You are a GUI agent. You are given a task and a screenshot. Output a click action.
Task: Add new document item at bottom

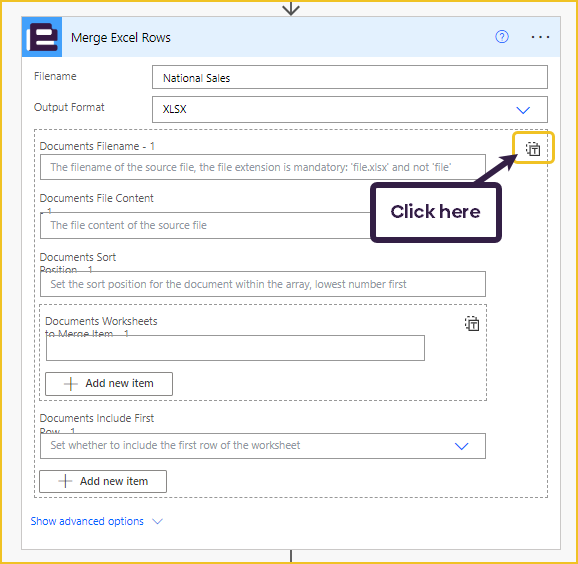pyautogui.click(x=103, y=481)
